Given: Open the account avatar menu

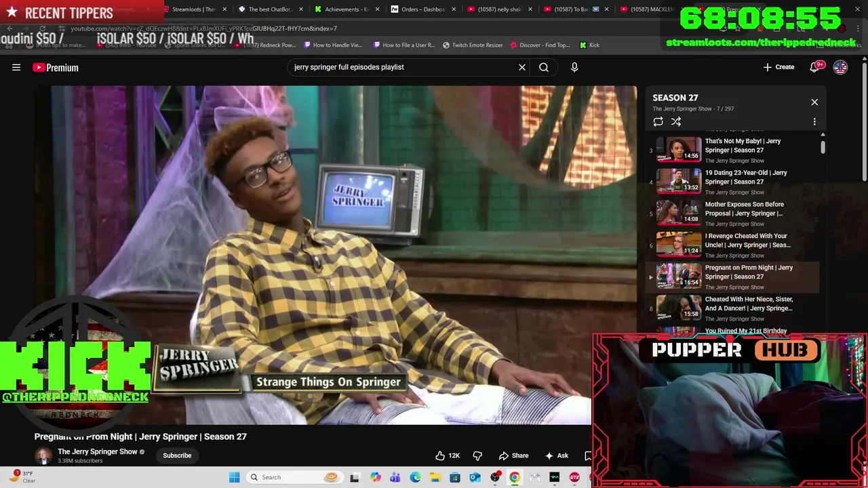Looking at the screenshot, I should pyautogui.click(x=840, y=67).
